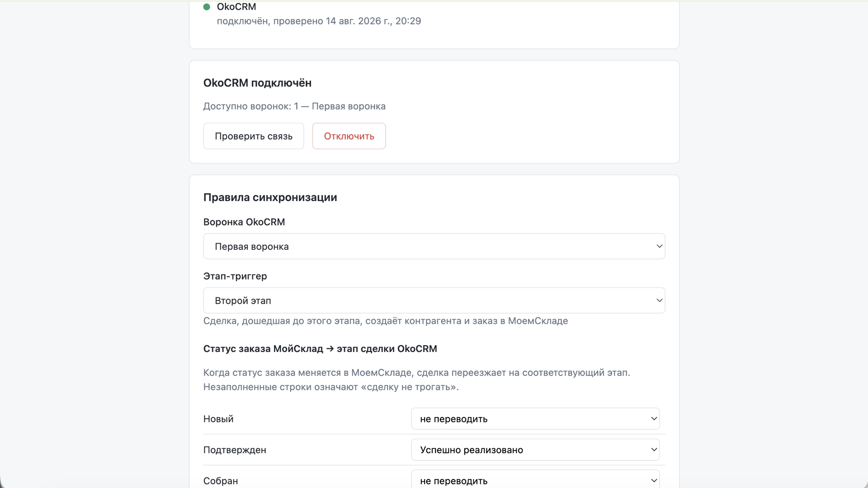
Task: Open the stage dropdown for Подтвержден status
Action: click(535, 450)
